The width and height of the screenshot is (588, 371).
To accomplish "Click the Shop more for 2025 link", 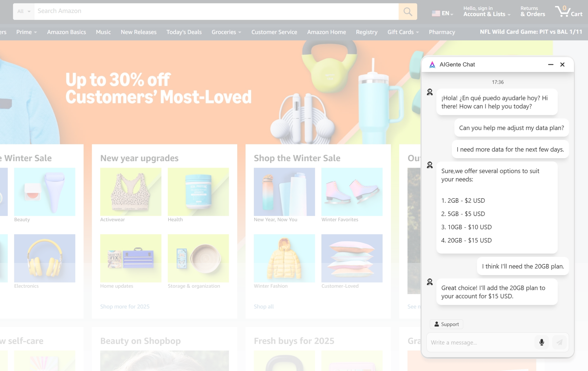I will (x=125, y=307).
